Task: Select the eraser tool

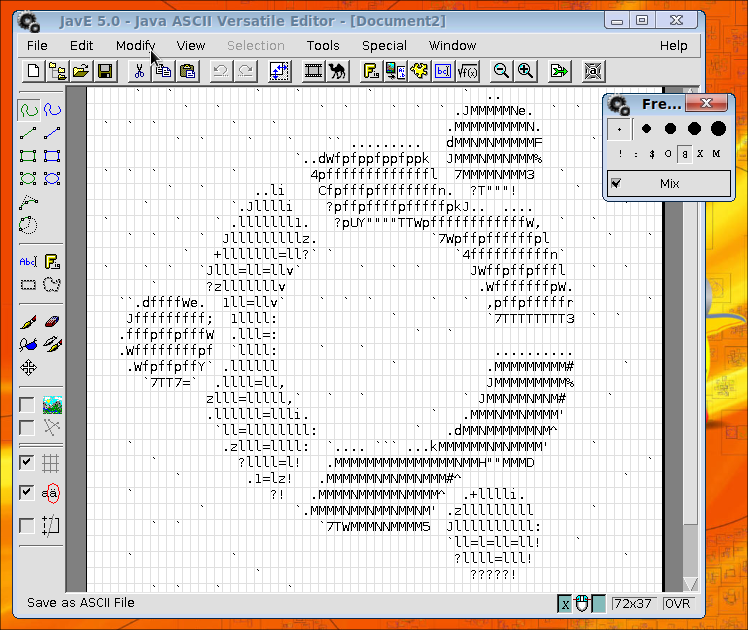Action: click(x=52, y=322)
